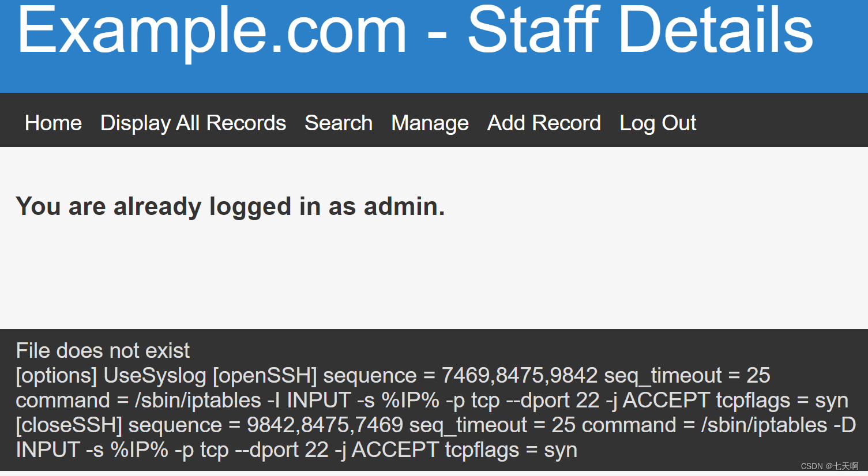
Task: Click the Example.com header title text
Action: point(212,30)
